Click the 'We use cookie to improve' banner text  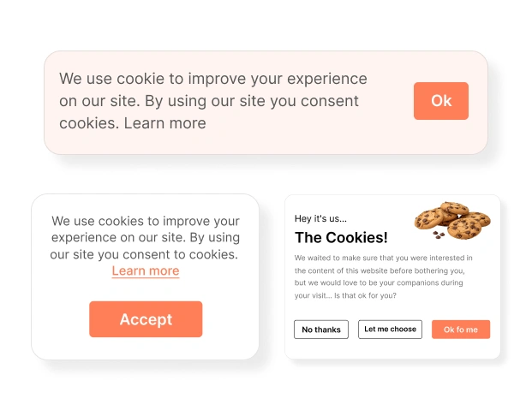point(212,79)
